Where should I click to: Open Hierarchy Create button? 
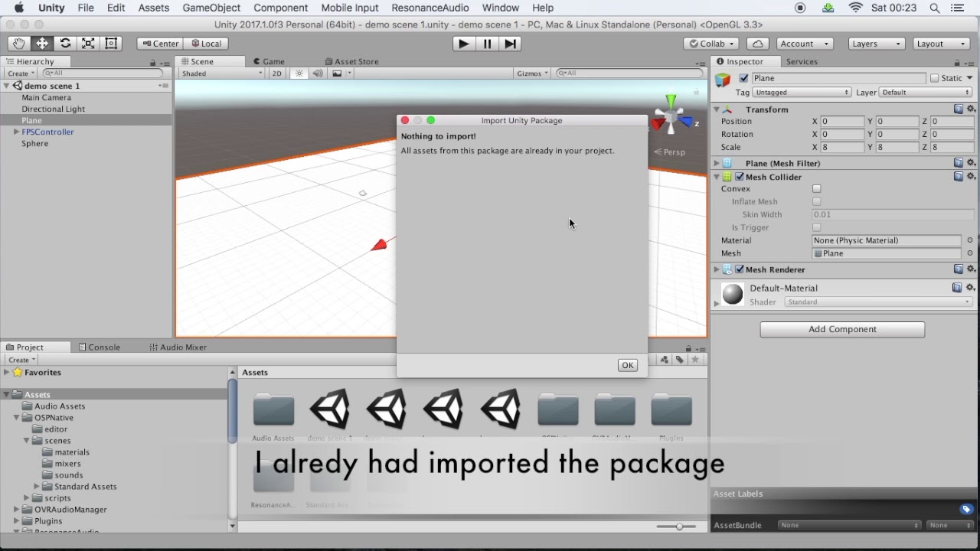(x=21, y=73)
